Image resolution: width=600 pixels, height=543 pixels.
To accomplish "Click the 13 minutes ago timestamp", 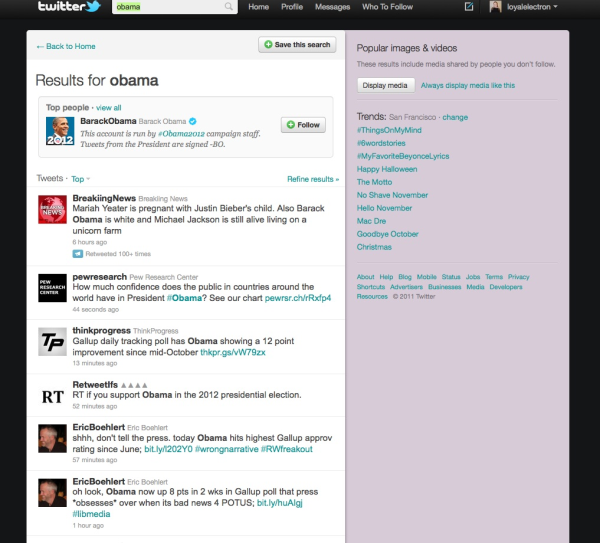I will click(95, 363).
